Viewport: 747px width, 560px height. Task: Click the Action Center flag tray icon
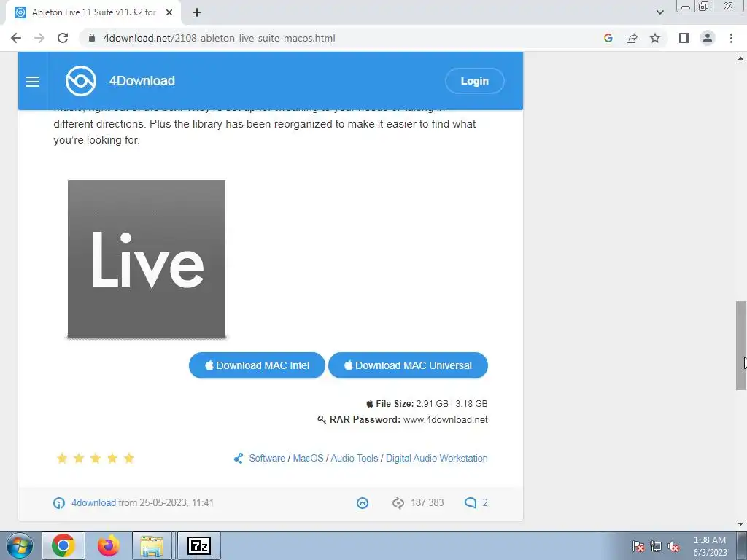[x=638, y=546]
